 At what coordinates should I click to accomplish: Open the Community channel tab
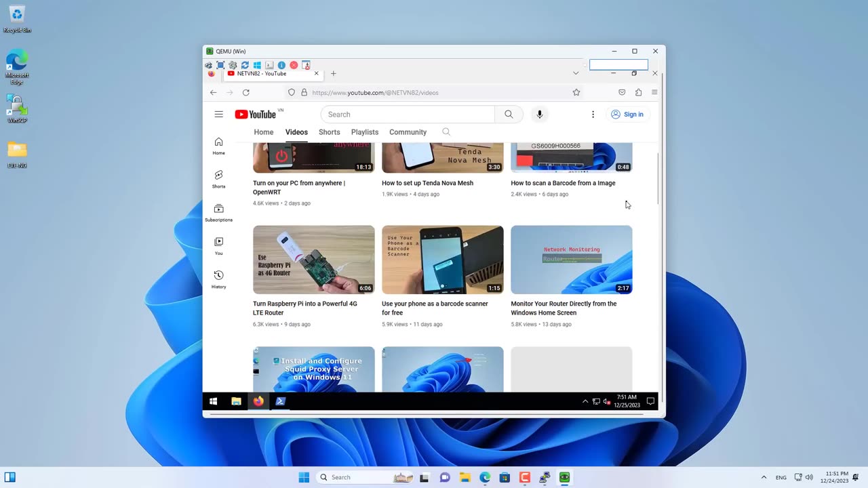(408, 132)
